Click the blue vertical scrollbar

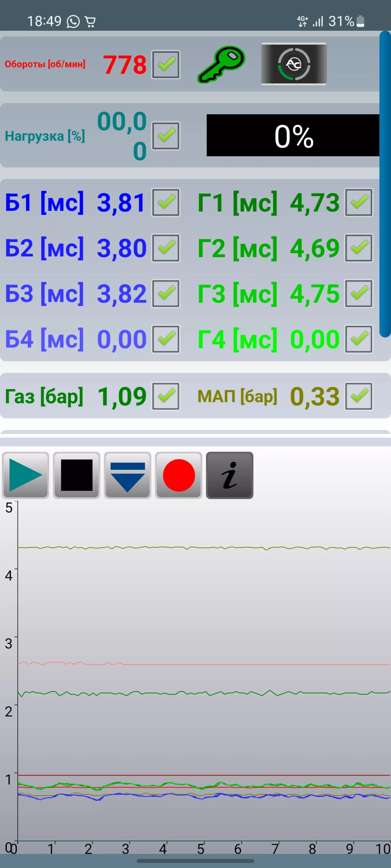click(385, 184)
